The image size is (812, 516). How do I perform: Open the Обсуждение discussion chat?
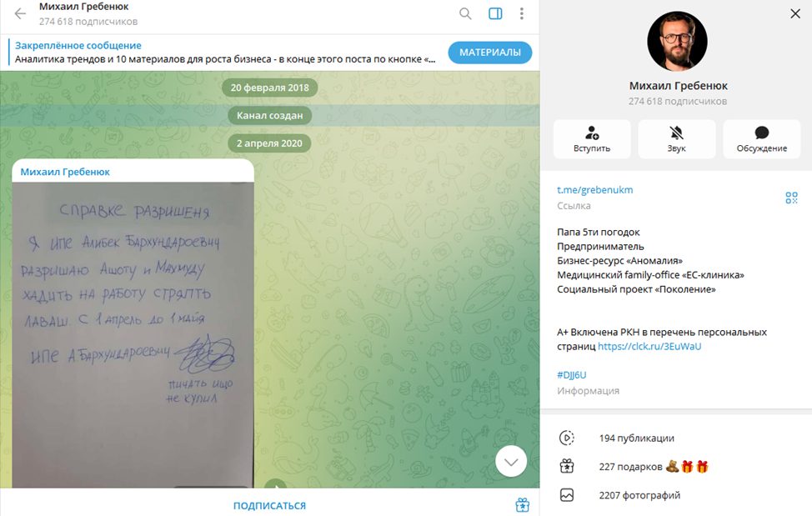pyautogui.click(x=762, y=139)
